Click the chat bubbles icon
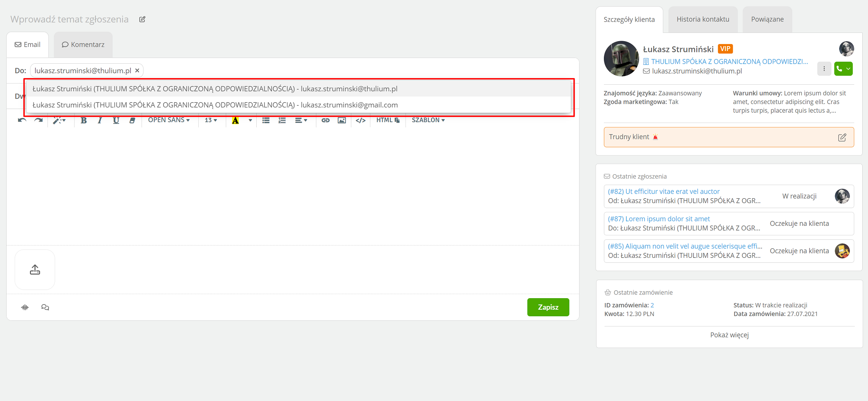 click(45, 307)
